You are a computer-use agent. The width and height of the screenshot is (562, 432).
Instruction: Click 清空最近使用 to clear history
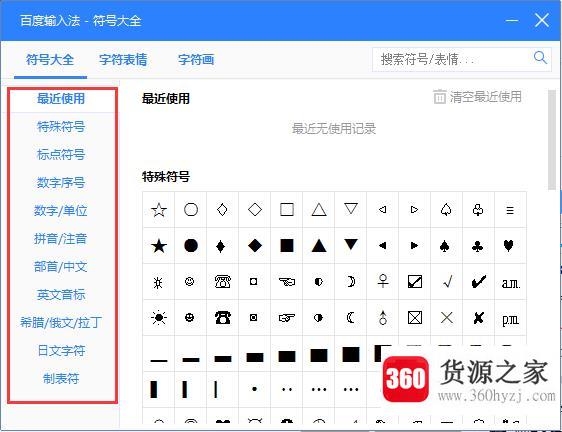point(477,97)
